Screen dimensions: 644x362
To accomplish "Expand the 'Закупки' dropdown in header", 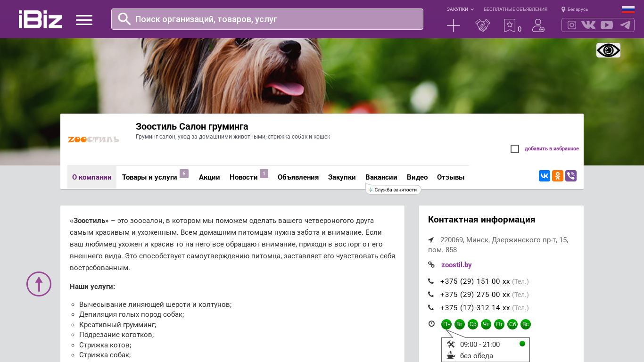I will pyautogui.click(x=460, y=9).
